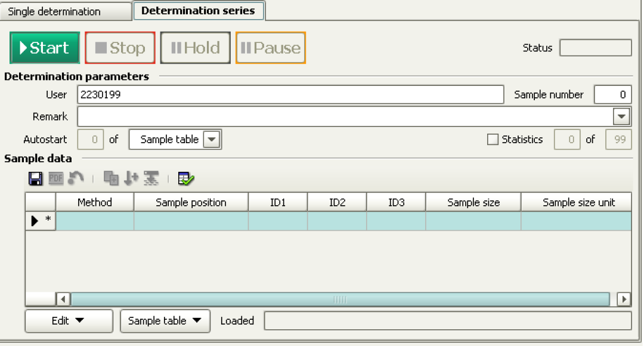Click the PDF export icon
The height and width of the screenshot is (346, 644).
(x=56, y=178)
